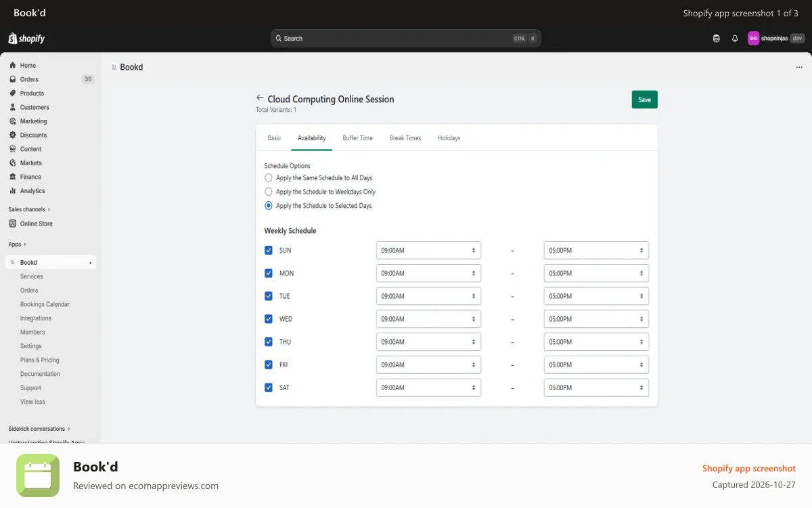The width and height of the screenshot is (812, 508).
Task: Click the Analytics bar chart icon
Action: click(x=13, y=191)
